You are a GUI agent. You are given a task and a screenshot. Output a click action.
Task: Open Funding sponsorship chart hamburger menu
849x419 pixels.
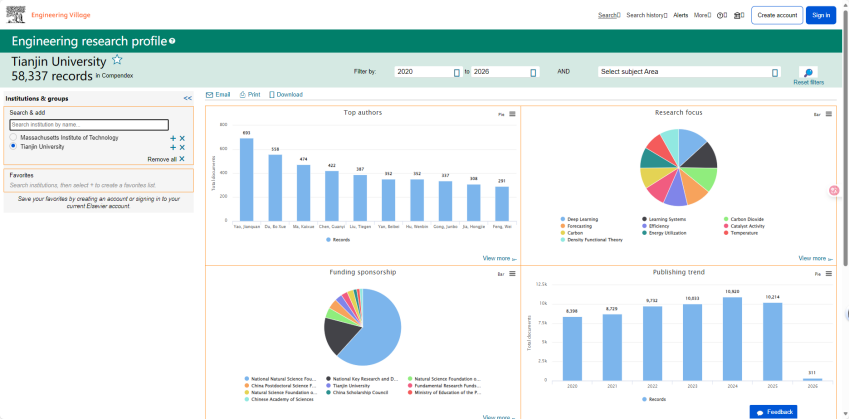coord(512,274)
